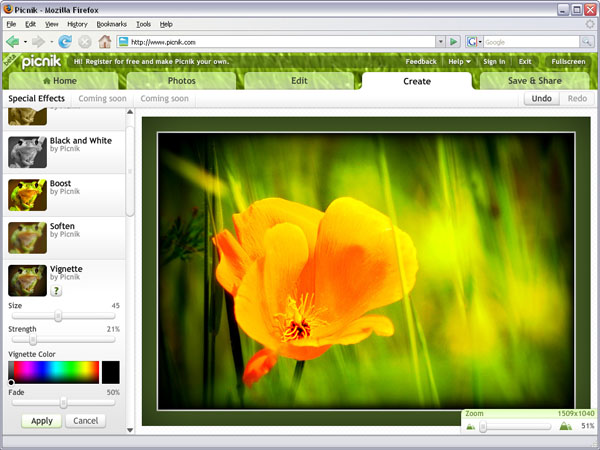Cancel the Vignette effect
This screenshot has height=450, width=600.
(x=85, y=421)
